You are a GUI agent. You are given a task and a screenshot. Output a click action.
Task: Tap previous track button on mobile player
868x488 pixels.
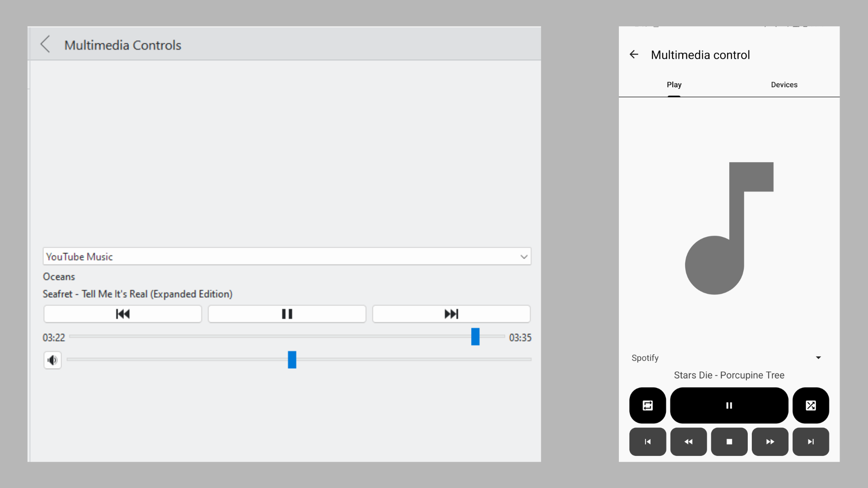[647, 441]
